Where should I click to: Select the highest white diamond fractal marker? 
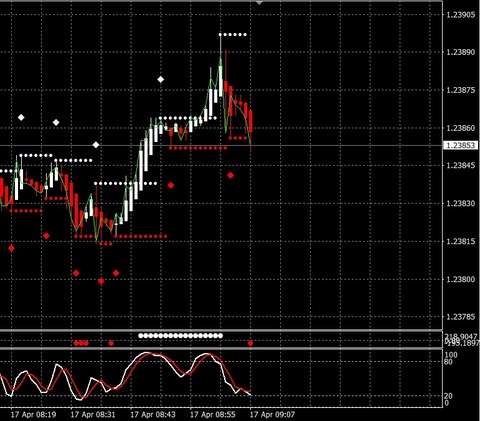pos(161,79)
